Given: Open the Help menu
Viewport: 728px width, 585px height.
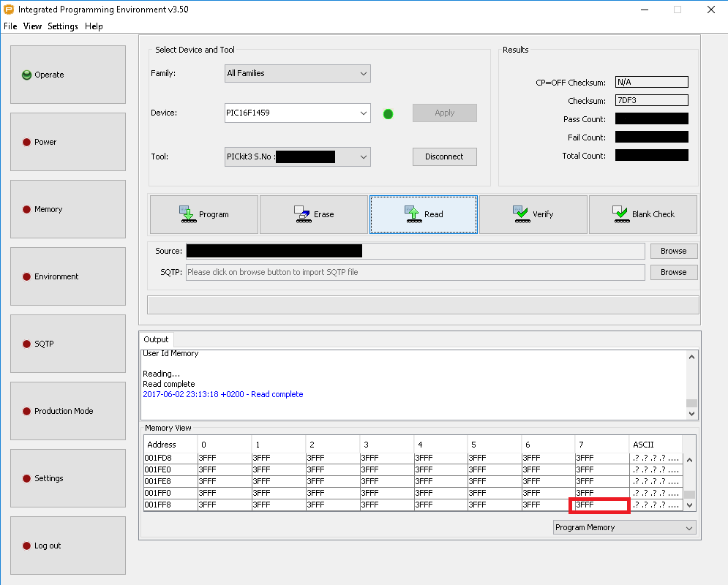Looking at the screenshot, I should point(94,26).
